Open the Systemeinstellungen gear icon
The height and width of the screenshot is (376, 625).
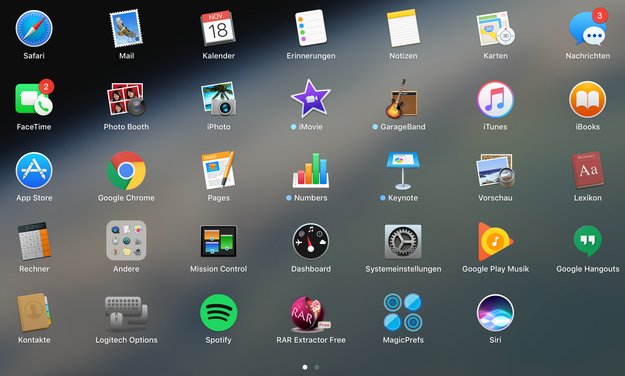click(x=403, y=241)
